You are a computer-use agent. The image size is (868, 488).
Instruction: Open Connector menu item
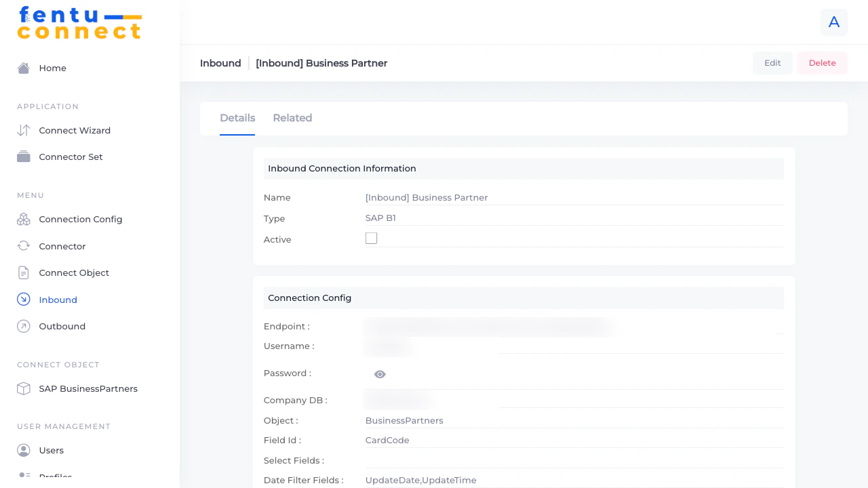pyautogui.click(x=62, y=246)
